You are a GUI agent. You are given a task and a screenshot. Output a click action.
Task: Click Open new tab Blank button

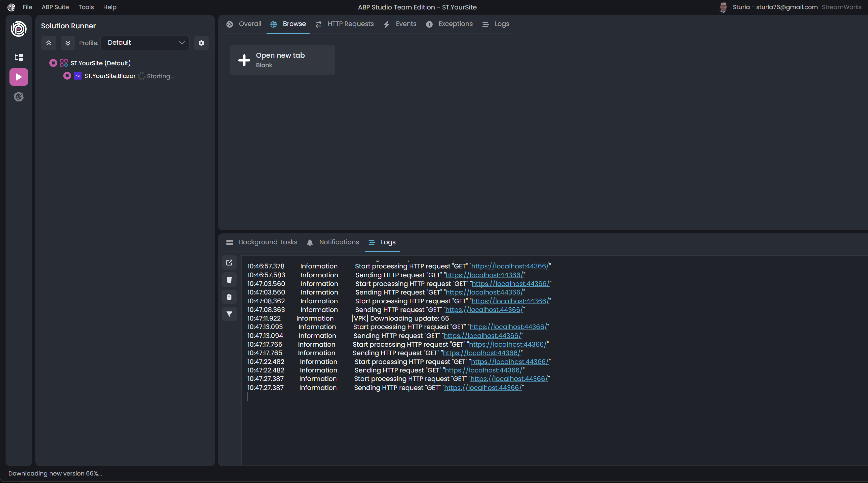tap(282, 60)
